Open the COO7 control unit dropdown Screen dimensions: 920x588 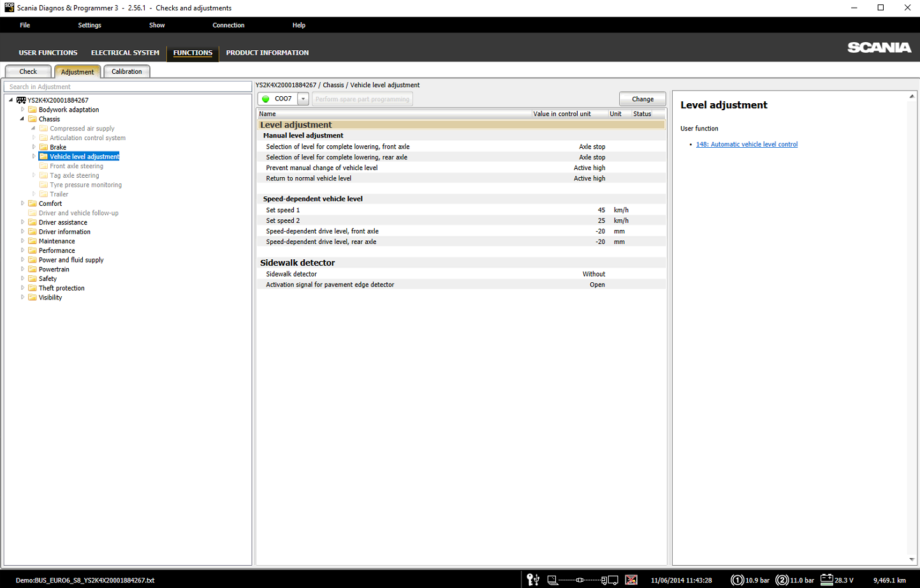[303, 99]
